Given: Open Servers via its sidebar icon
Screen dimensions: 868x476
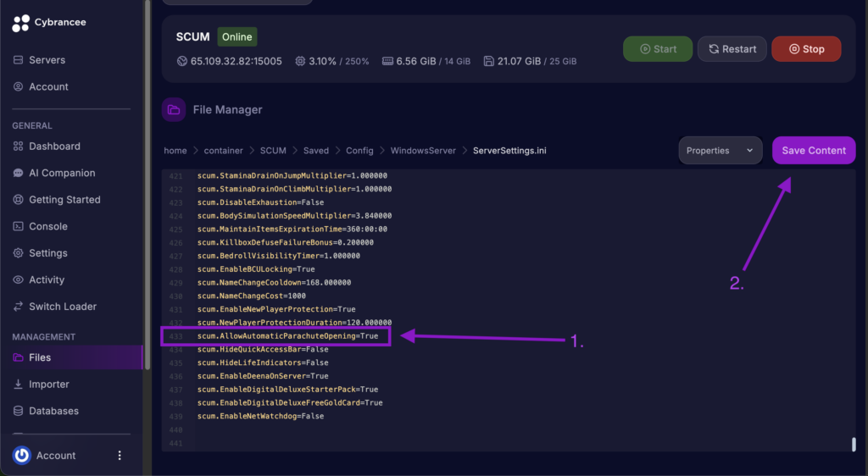Looking at the screenshot, I should 19,59.
